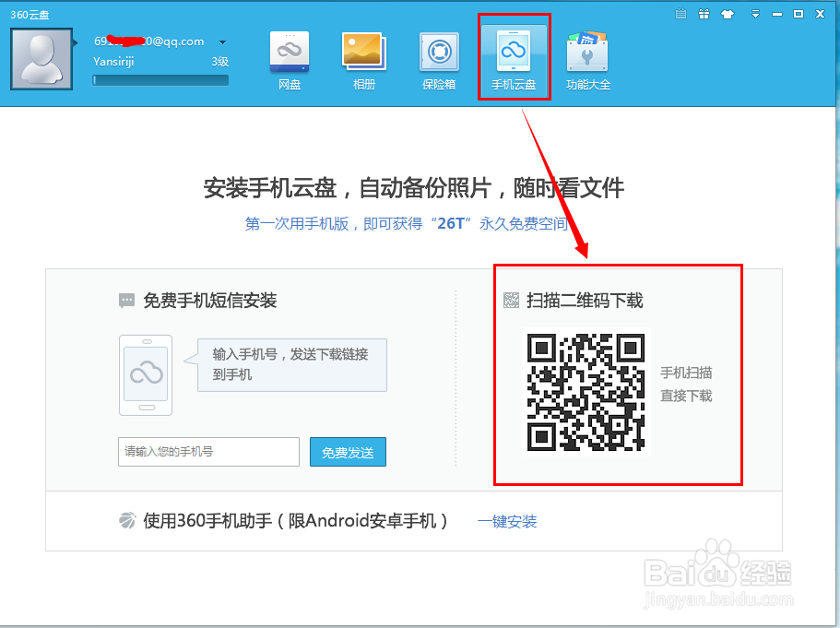The height and width of the screenshot is (628, 840).
Task: Close the 360云盘 window
Action: click(x=820, y=14)
